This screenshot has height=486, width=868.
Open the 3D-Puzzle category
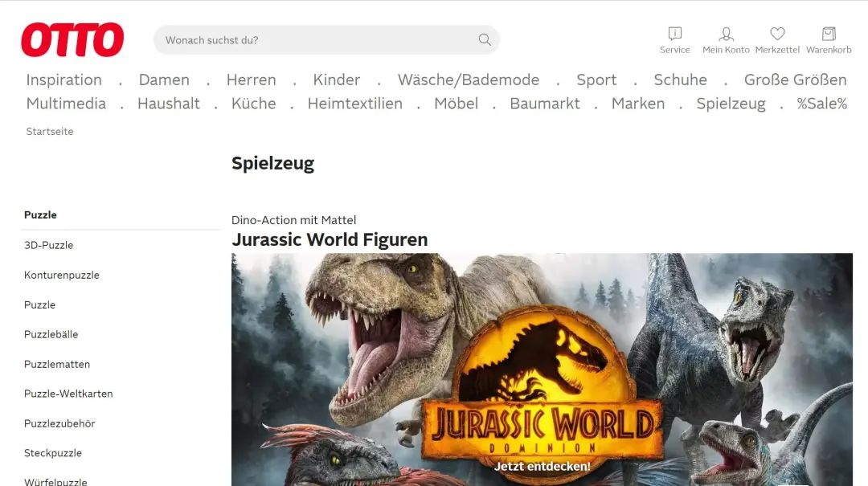pyautogui.click(x=49, y=245)
